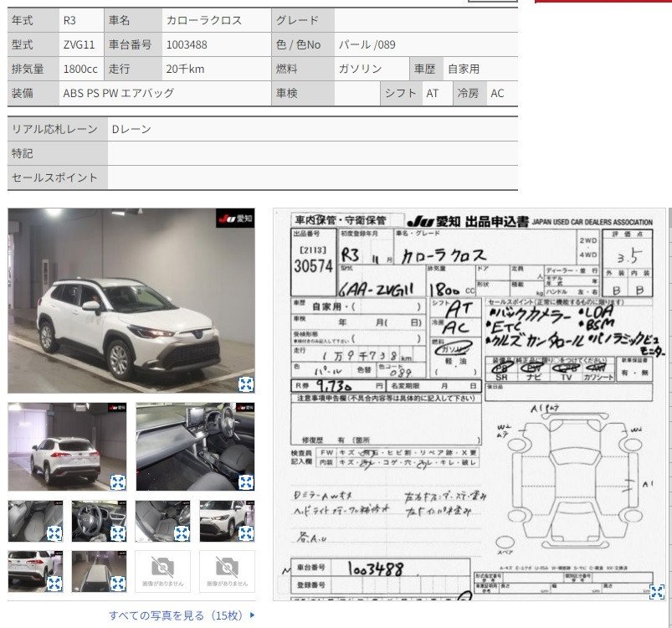This screenshot has width=672, height=628.
Task: Click the 車台番号 label in spec table
Action: 133,44
